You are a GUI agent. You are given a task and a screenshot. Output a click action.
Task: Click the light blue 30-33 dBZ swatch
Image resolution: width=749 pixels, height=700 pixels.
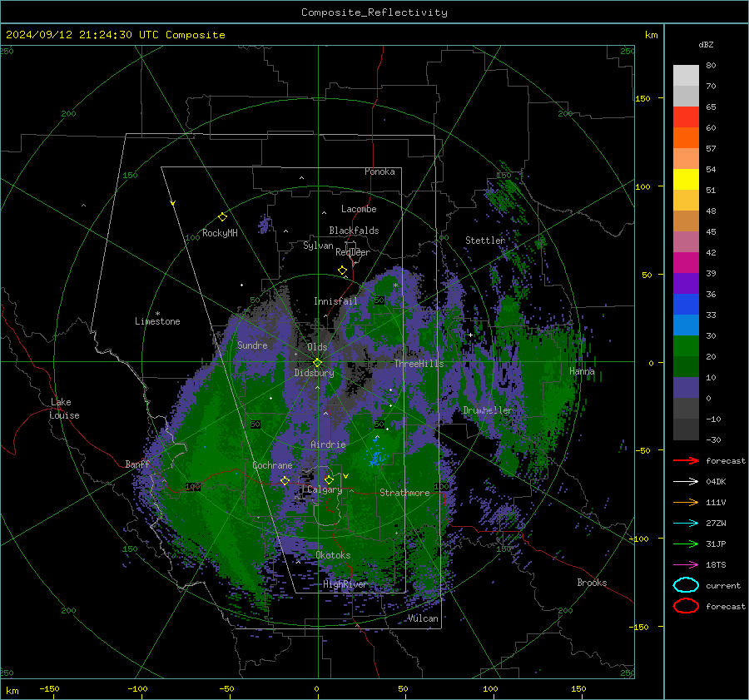[x=686, y=325]
